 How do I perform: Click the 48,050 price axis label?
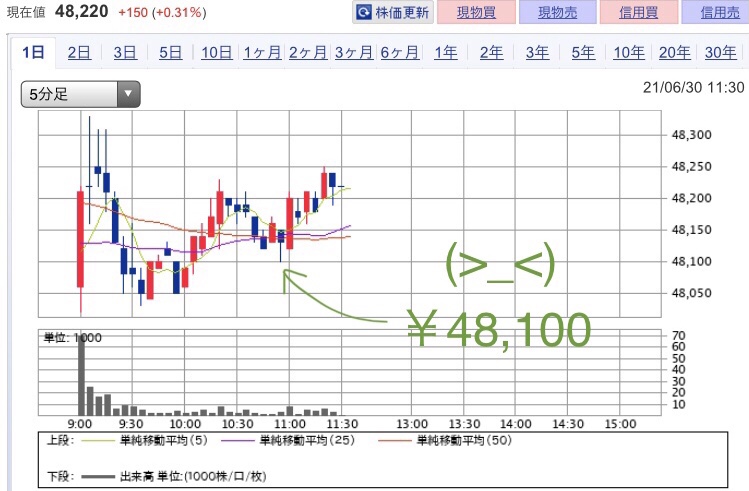pos(692,293)
